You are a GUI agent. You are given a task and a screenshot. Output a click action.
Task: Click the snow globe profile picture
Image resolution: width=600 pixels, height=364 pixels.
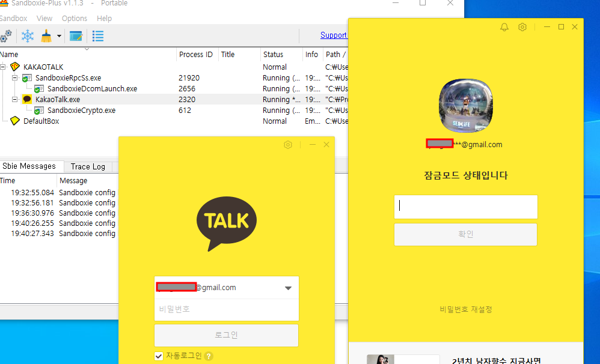466,106
